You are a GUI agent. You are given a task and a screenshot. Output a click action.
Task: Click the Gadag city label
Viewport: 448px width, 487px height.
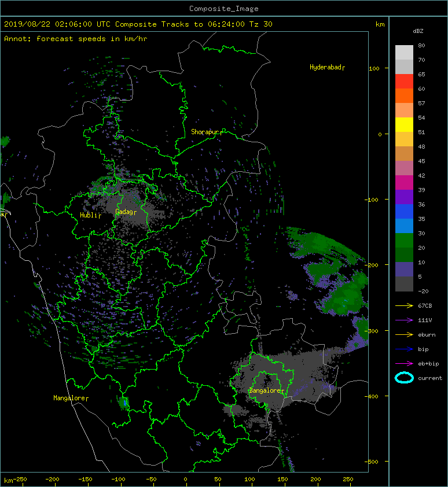click(126, 212)
